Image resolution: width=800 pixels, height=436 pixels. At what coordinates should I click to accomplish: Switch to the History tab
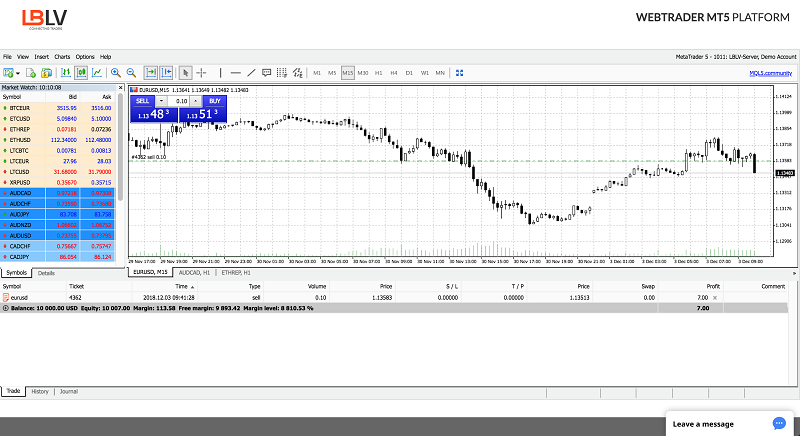(40, 392)
